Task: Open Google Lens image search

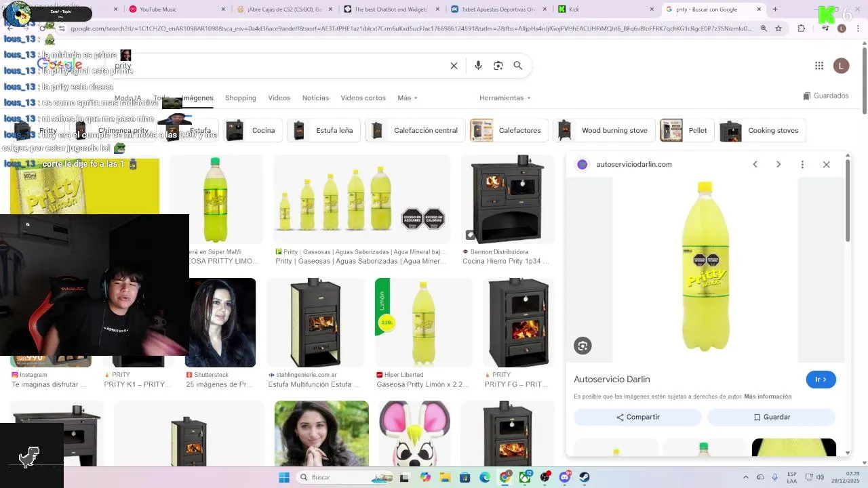Action: [x=498, y=66]
